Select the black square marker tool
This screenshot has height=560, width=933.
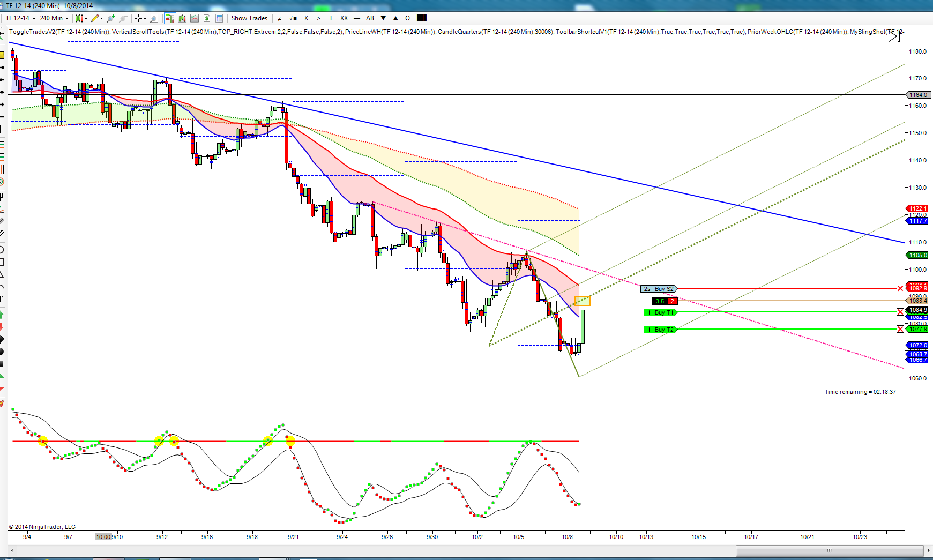click(x=2, y=364)
